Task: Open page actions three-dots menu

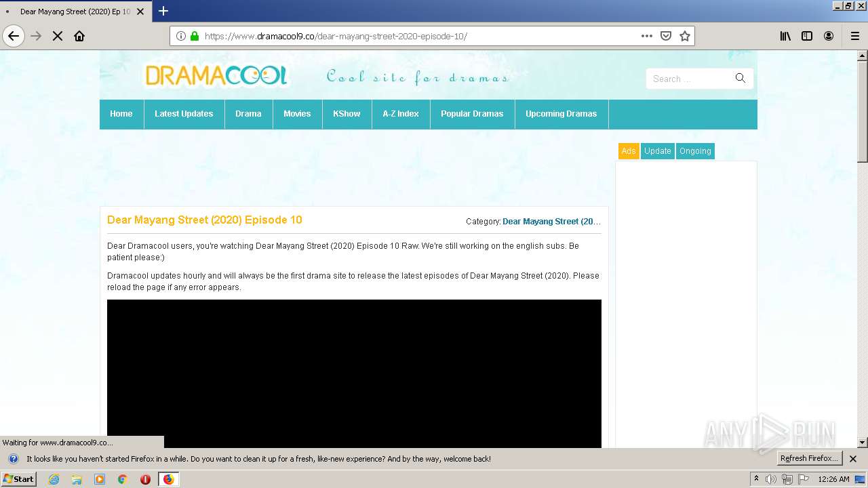Action: (x=647, y=36)
